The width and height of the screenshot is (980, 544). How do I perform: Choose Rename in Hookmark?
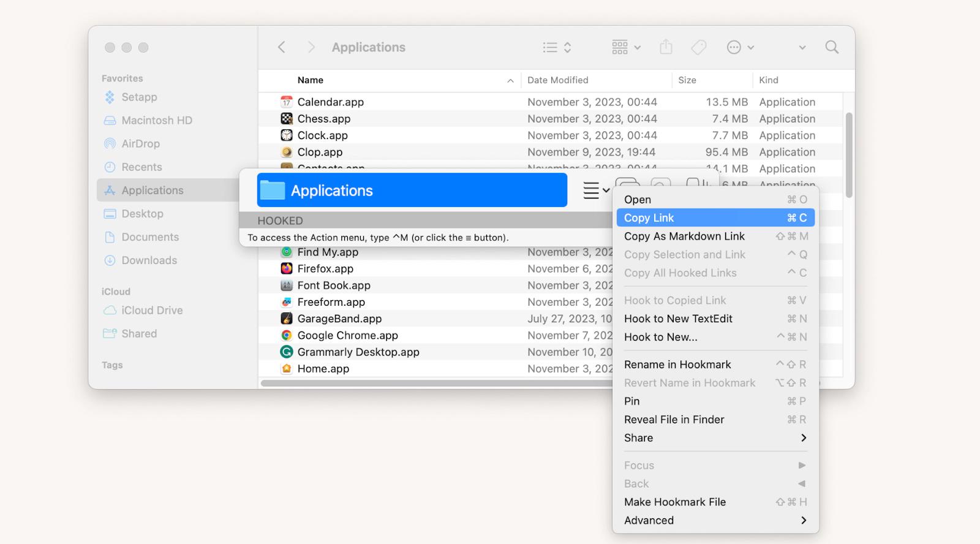(715, 365)
